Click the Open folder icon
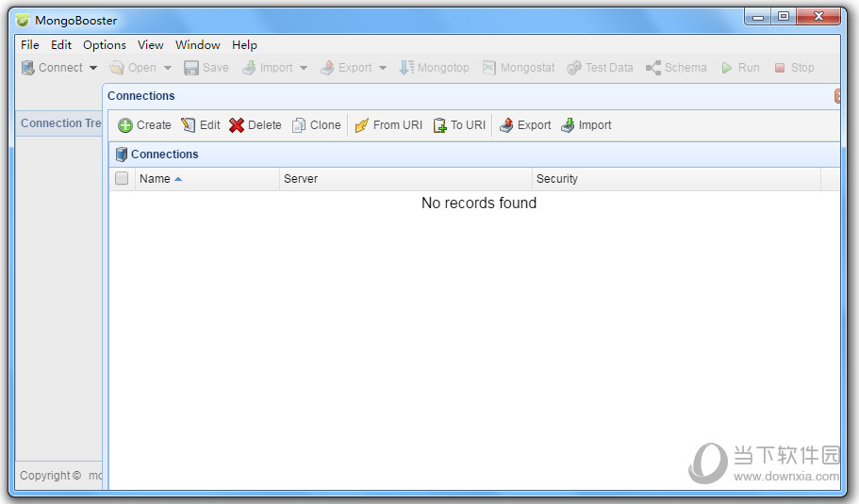 coord(117,68)
